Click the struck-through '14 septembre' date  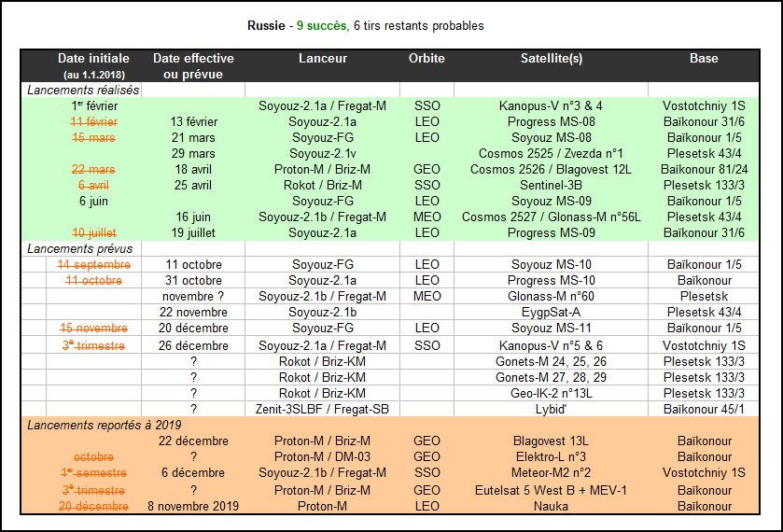coord(94,265)
